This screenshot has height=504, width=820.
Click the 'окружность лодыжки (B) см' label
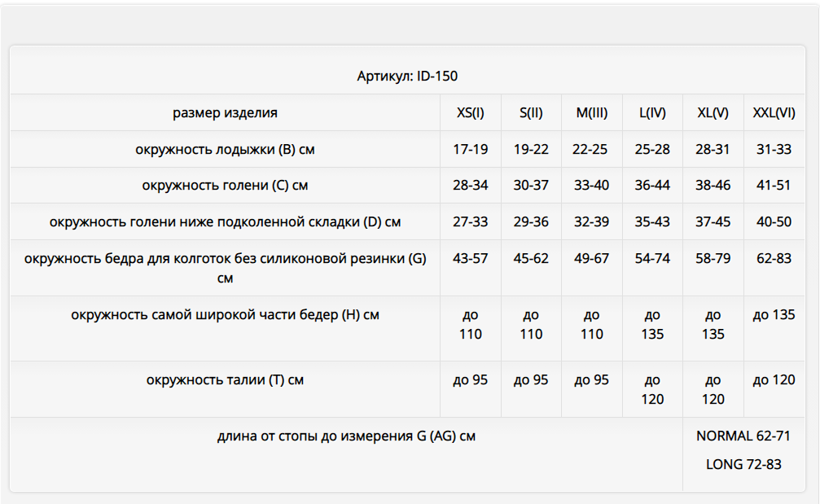point(225,150)
